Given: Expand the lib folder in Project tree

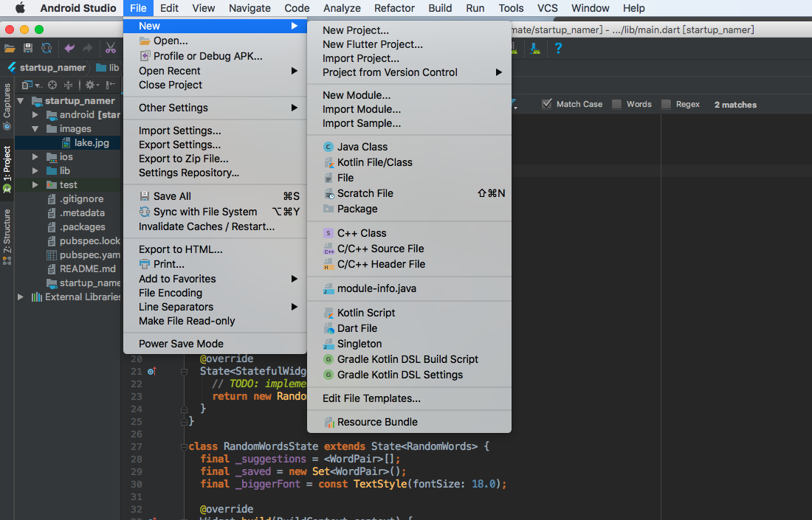Looking at the screenshot, I should pos(35,170).
